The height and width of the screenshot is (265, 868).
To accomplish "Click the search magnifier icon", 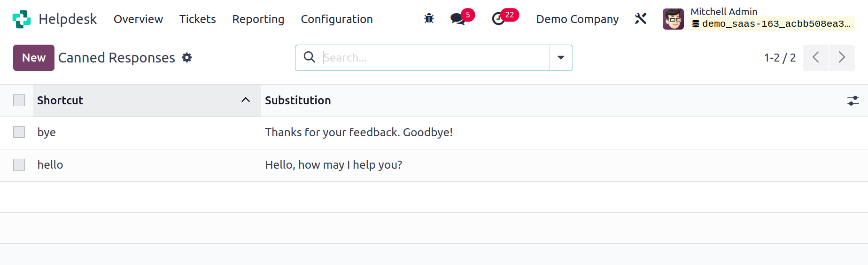I will point(309,57).
